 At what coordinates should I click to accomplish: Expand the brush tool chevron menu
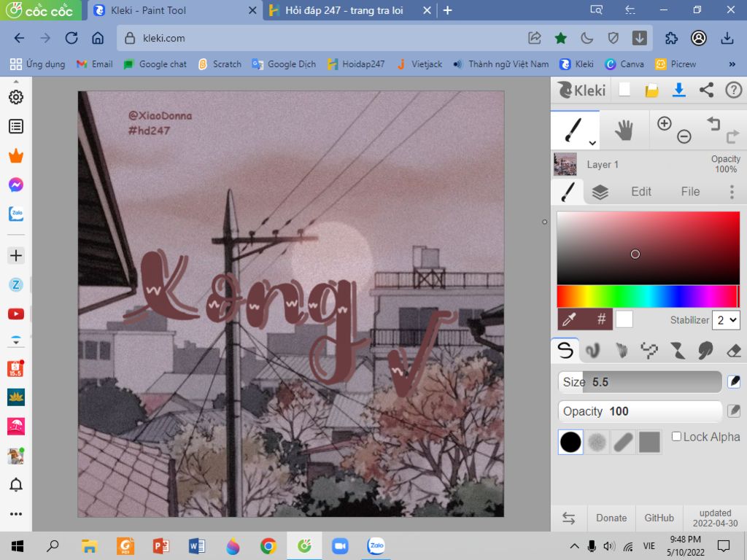(592, 142)
